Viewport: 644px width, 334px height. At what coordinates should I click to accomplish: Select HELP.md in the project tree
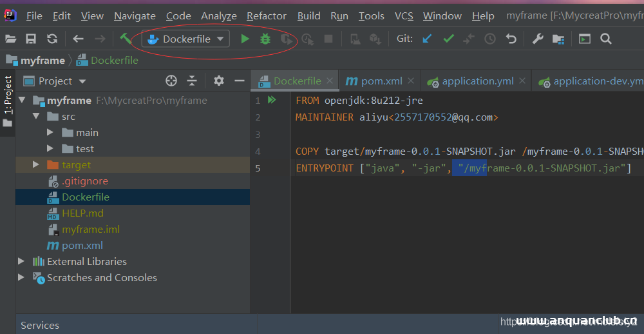coord(82,213)
